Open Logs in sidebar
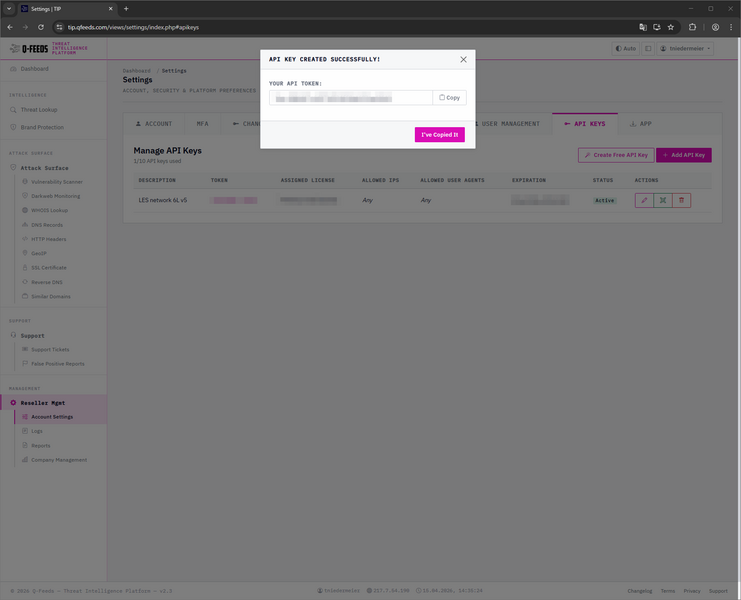This screenshot has width=741, height=600. click(36, 431)
